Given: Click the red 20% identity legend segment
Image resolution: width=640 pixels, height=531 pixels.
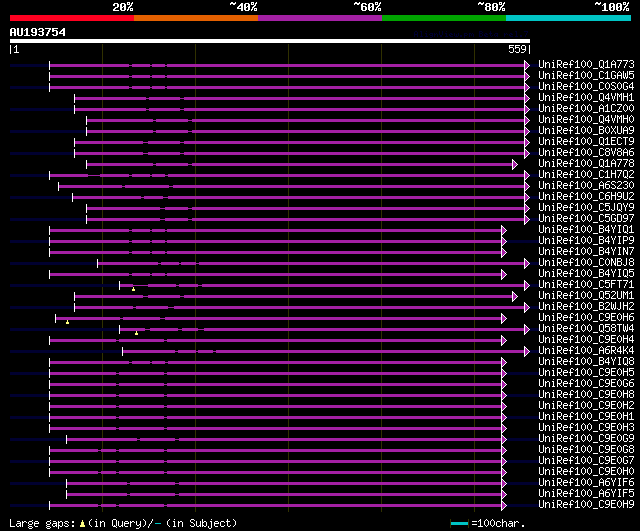Looking at the screenshot, I should [x=72, y=18].
